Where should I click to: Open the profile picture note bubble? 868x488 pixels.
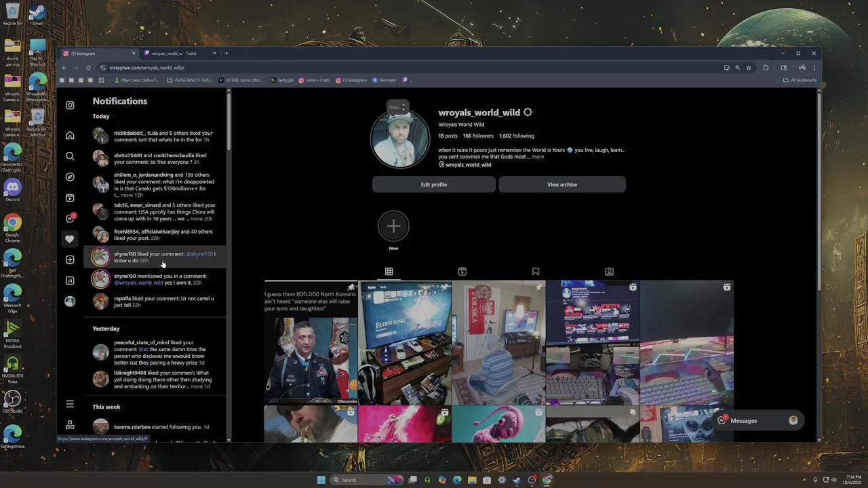point(397,107)
